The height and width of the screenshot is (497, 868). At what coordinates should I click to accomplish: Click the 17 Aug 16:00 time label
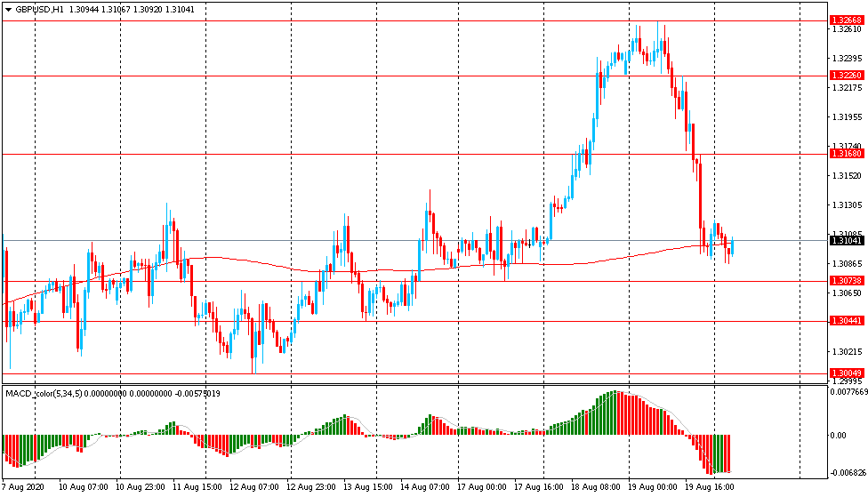click(x=539, y=487)
